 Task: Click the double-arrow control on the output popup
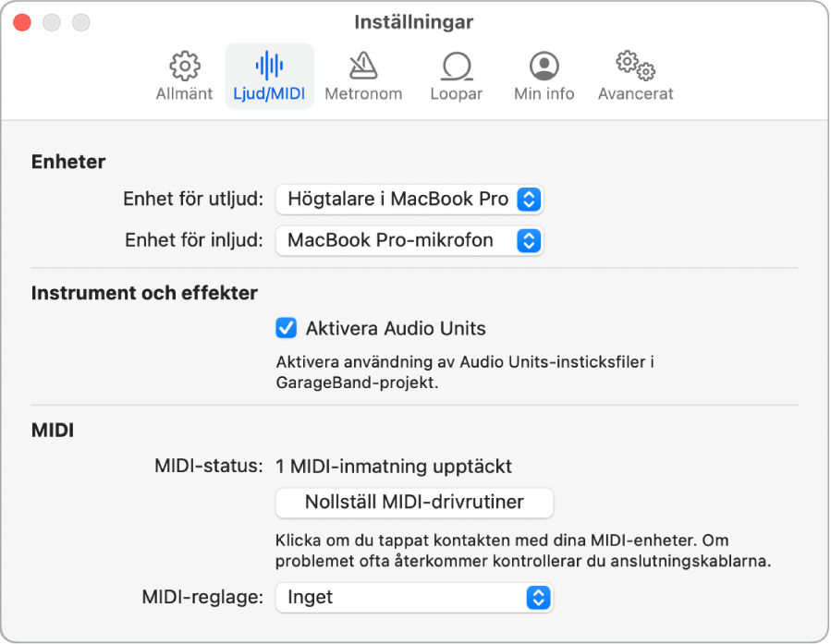point(531,199)
